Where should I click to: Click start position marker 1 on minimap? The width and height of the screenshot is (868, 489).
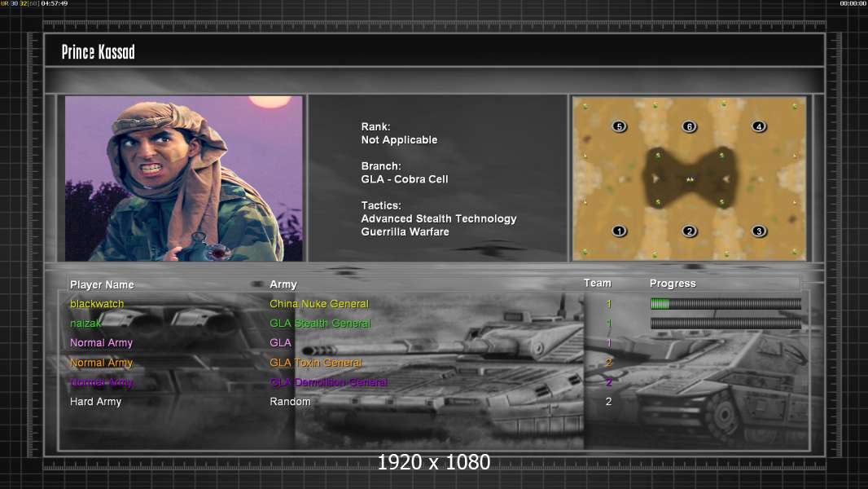click(620, 231)
